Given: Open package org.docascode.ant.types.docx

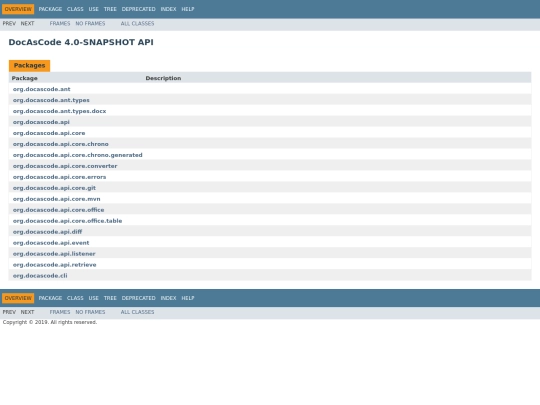Looking at the screenshot, I should (60, 111).
